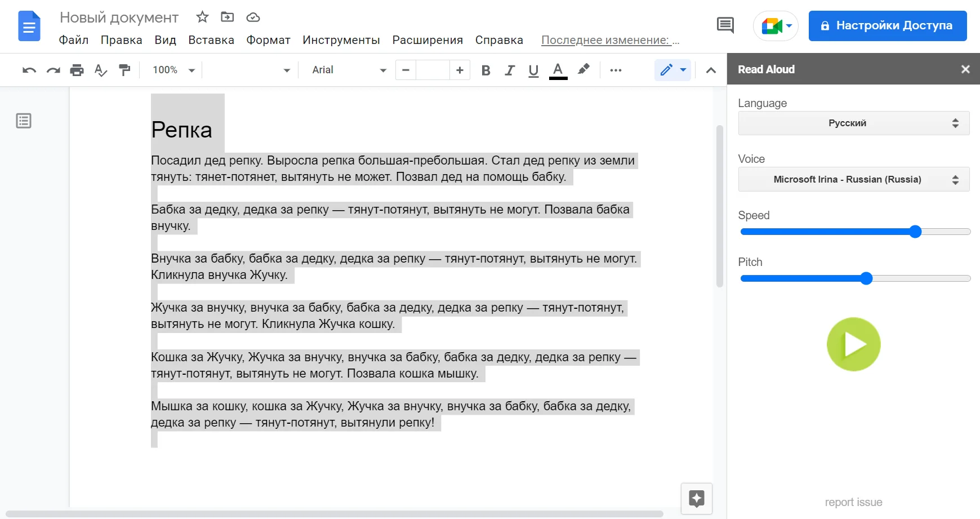
Task: Click the Speed slider handle
Action: (915, 232)
